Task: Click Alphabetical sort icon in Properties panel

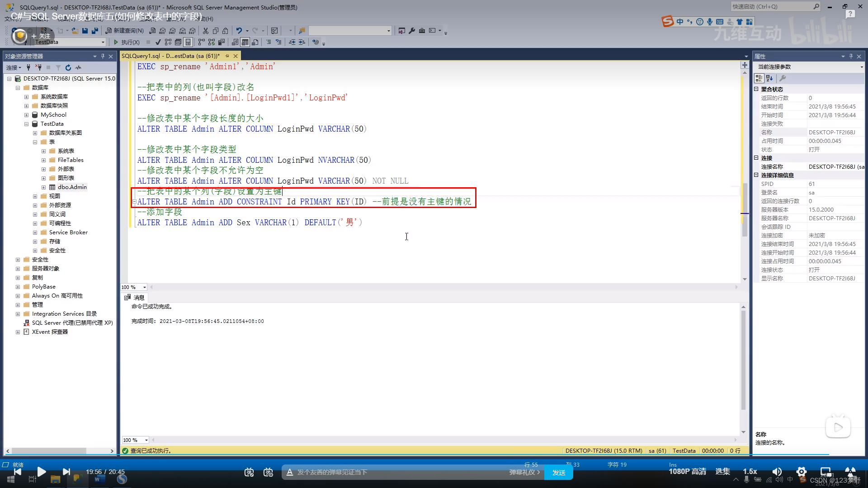Action: (x=769, y=78)
